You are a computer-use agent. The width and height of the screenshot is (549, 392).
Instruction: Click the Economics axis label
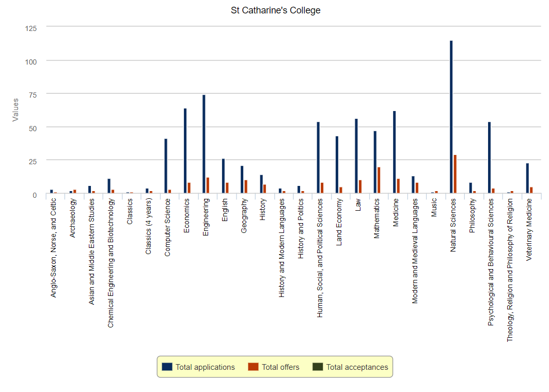[x=186, y=215]
